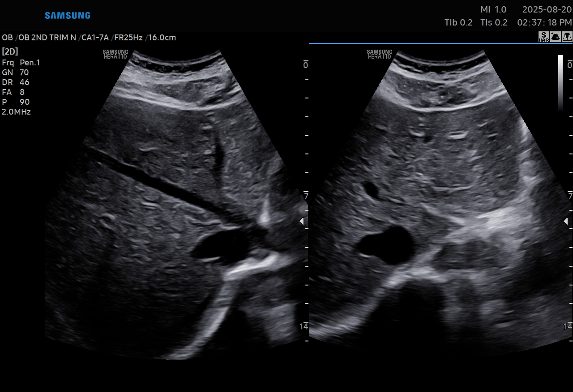Click the Samsung logo in the header
Screen dimensions: 573x392
coord(68,16)
